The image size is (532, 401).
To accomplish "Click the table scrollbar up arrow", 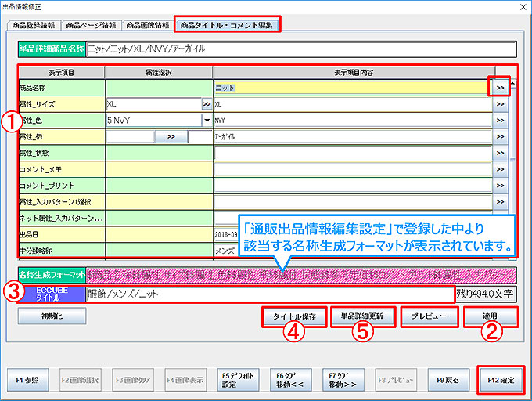I will click(x=512, y=84).
